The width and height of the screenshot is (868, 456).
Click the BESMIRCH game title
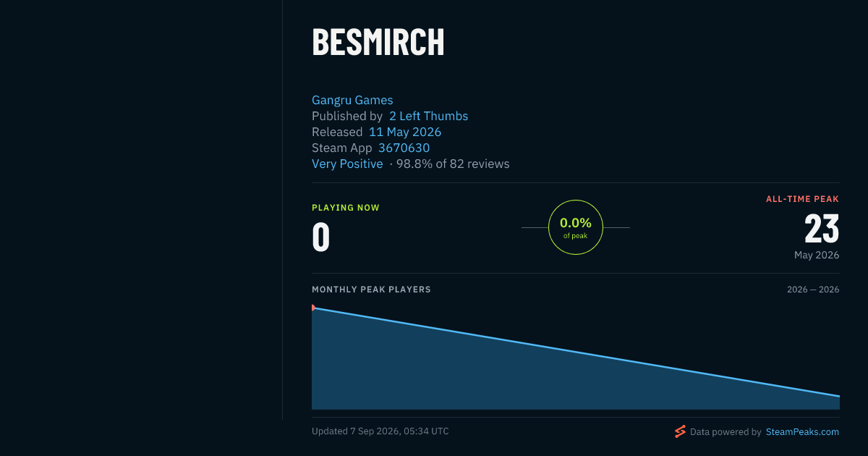point(378,43)
